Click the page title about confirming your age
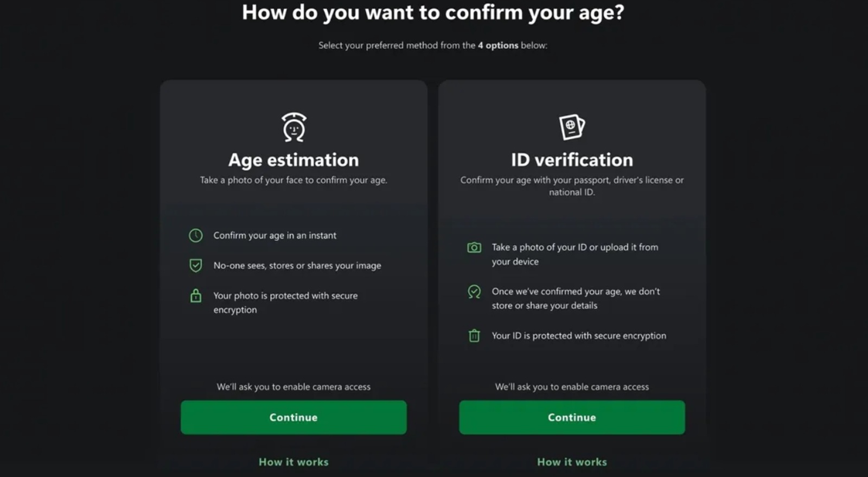Viewport: 868px width, 477px height. click(433, 12)
